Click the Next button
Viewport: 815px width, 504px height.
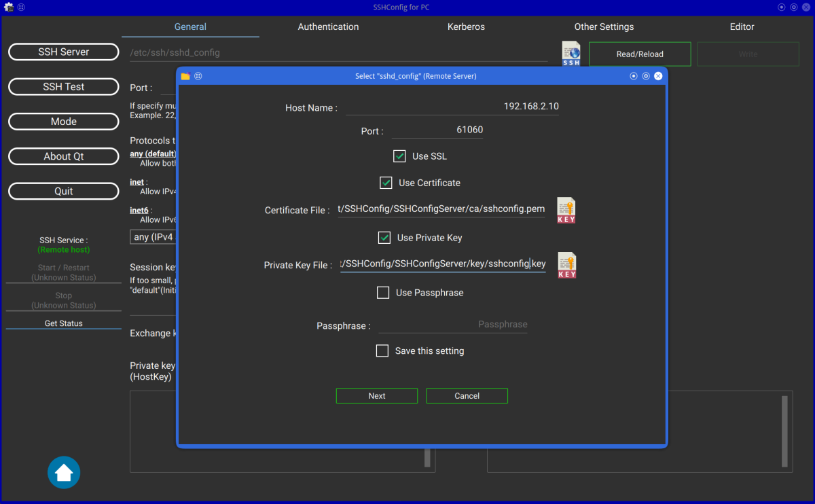[x=377, y=396]
